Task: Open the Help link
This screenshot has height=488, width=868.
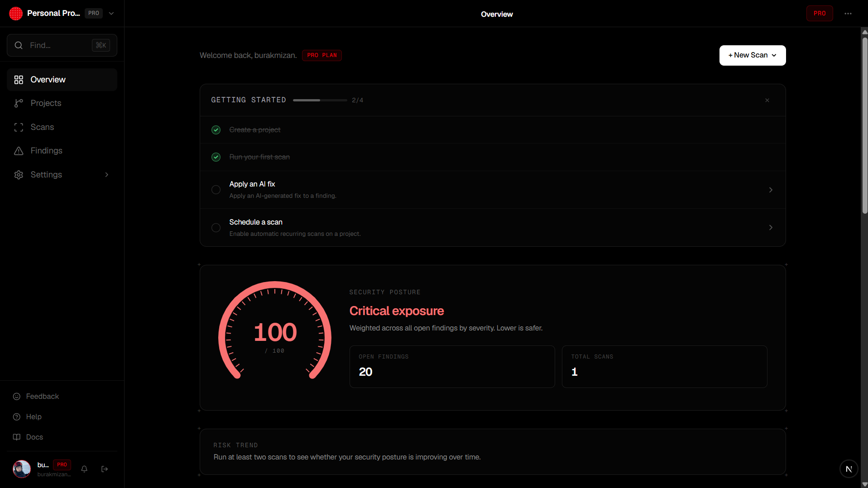Action: 34,417
